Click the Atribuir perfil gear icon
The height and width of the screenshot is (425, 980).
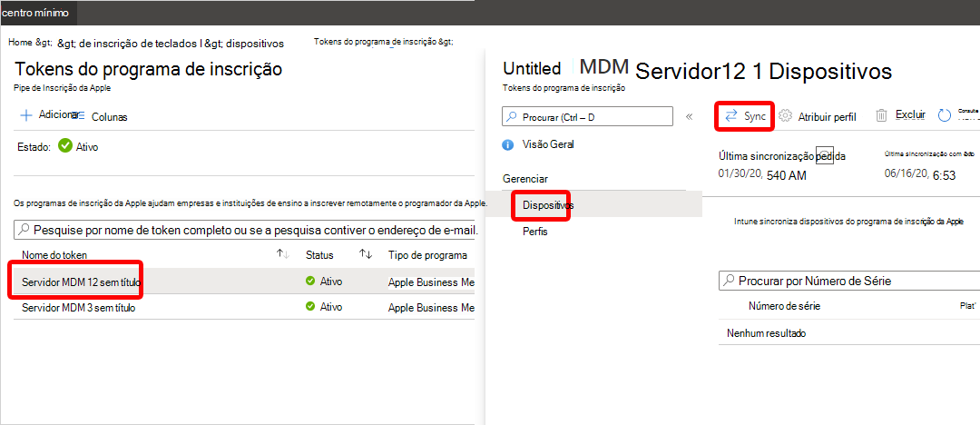786,116
